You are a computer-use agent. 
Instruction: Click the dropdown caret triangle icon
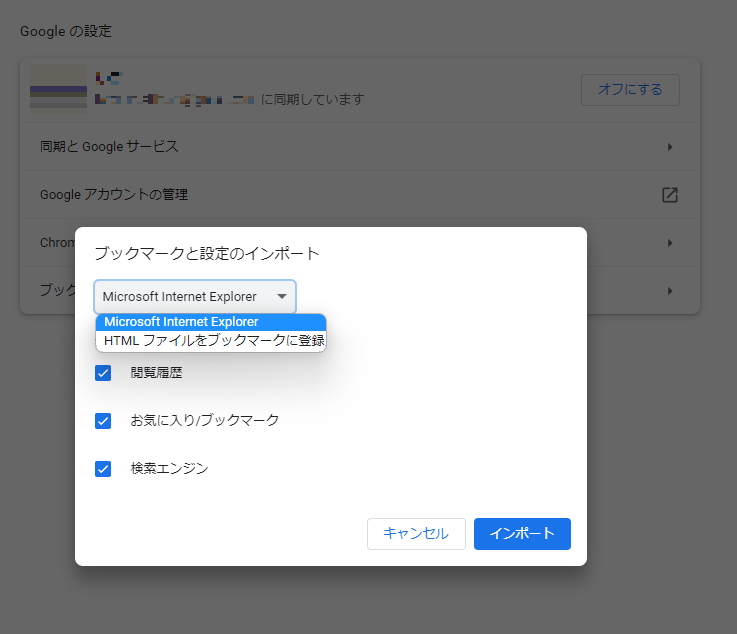point(282,297)
